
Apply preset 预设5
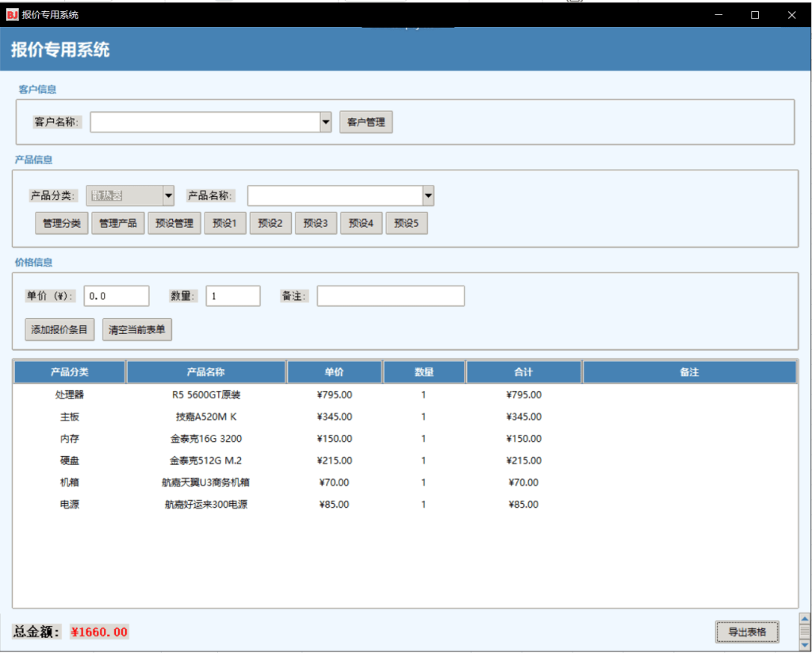(407, 223)
